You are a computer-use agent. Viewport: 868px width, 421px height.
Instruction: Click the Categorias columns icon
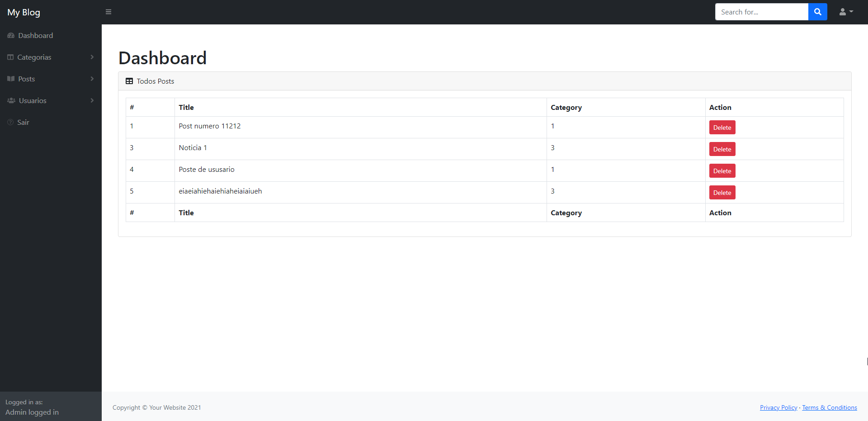10,57
